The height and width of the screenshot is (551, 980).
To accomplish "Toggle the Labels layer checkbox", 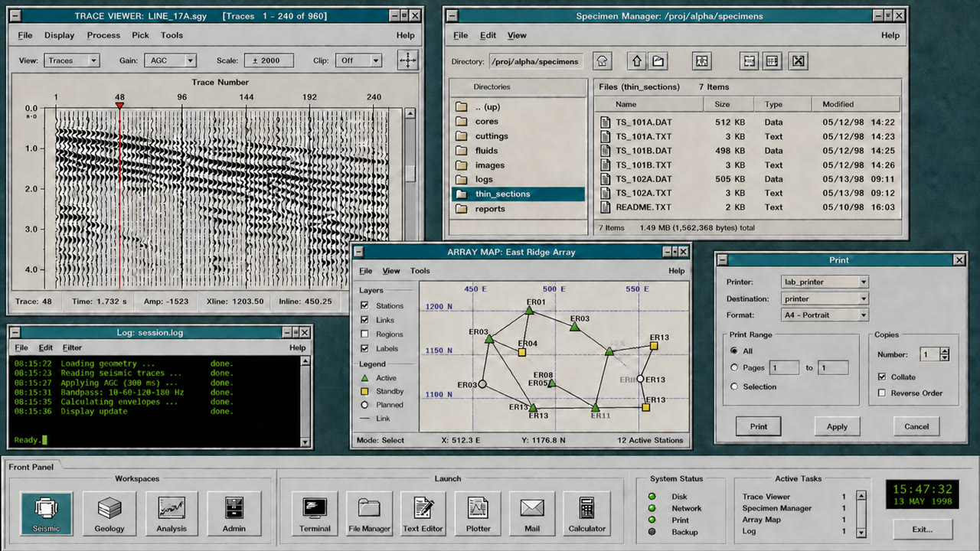I will point(364,349).
